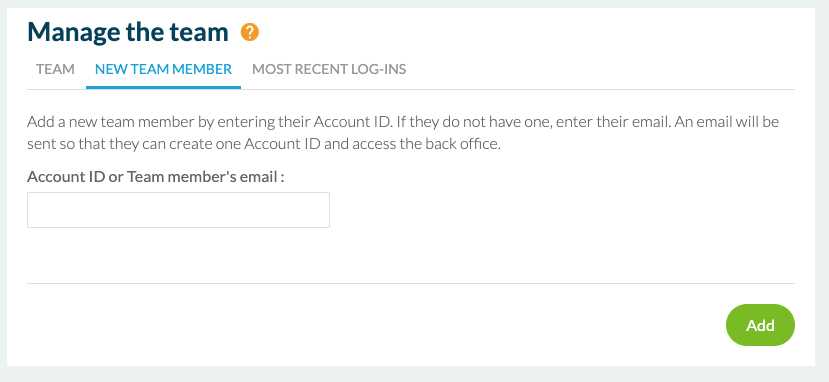Click the green Add button

[x=760, y=325]
